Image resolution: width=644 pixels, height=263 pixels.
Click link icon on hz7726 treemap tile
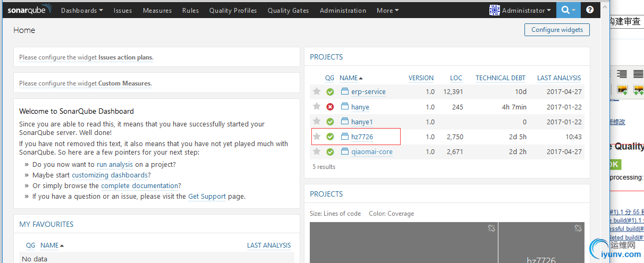578,228
